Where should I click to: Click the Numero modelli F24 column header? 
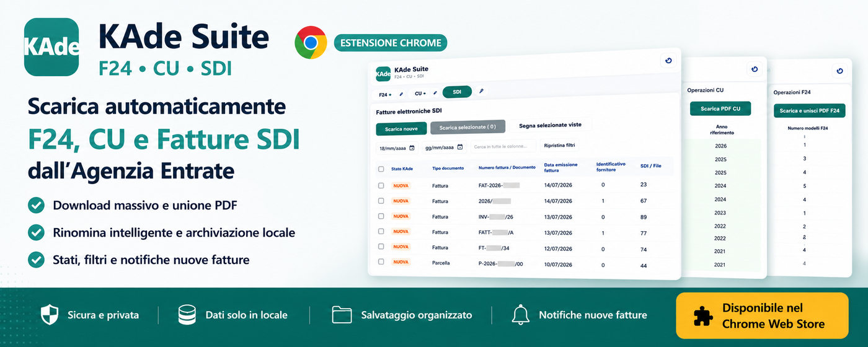[x=808, y=128]
